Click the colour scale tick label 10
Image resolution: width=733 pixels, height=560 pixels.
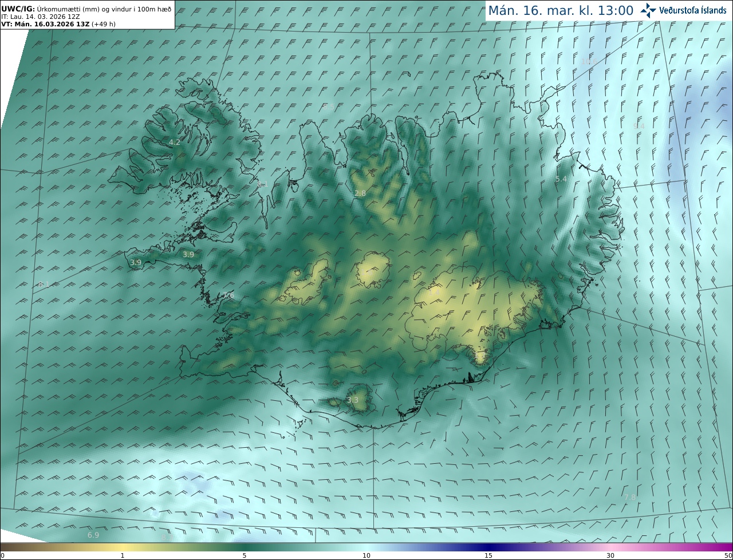click(366, 555)
